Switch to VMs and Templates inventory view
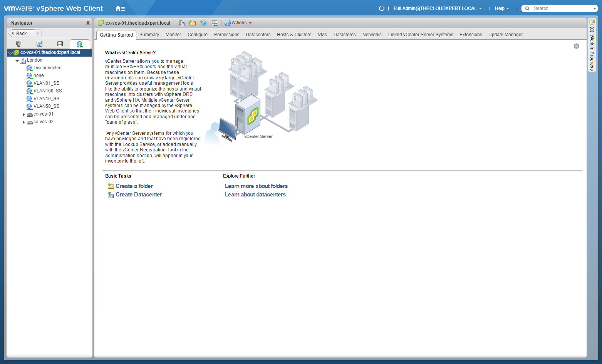This screenshot has width=602, height=364. (39, 44)
